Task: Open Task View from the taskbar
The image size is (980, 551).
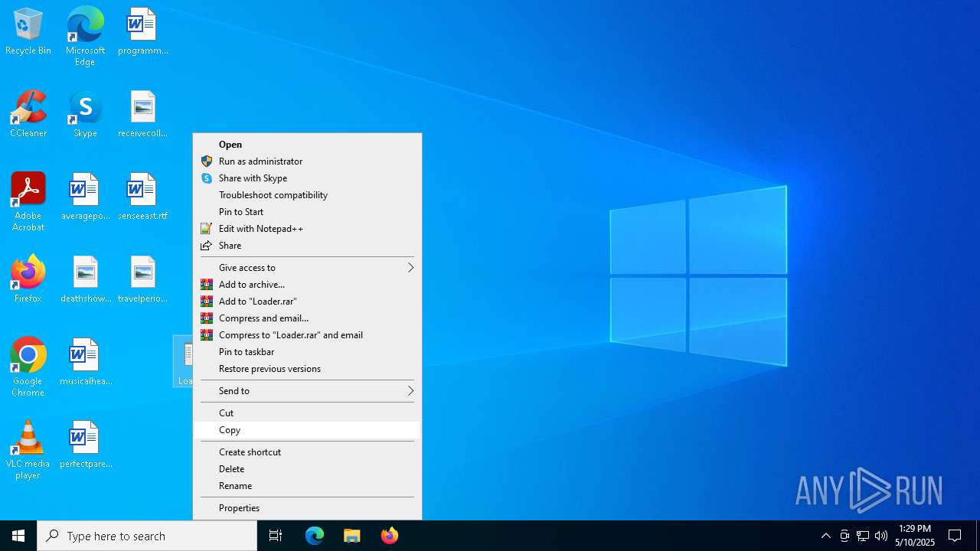Action: click(276, 536)
